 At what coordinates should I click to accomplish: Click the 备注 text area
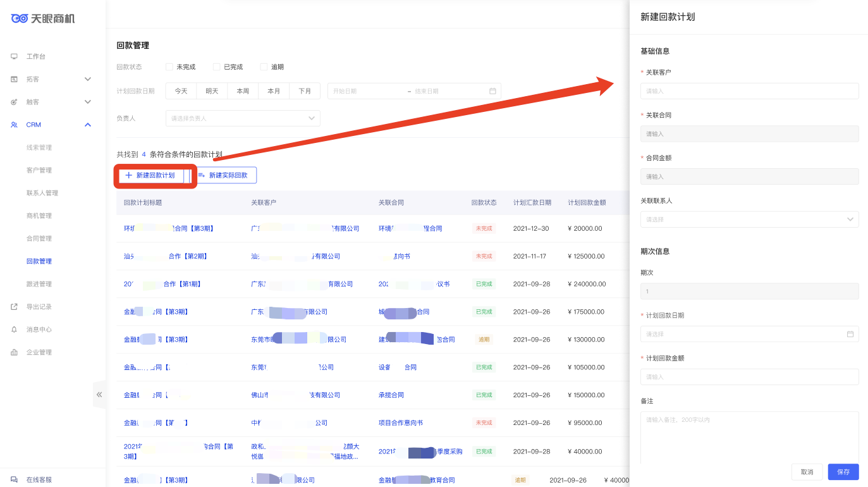[x=749, y=437]
